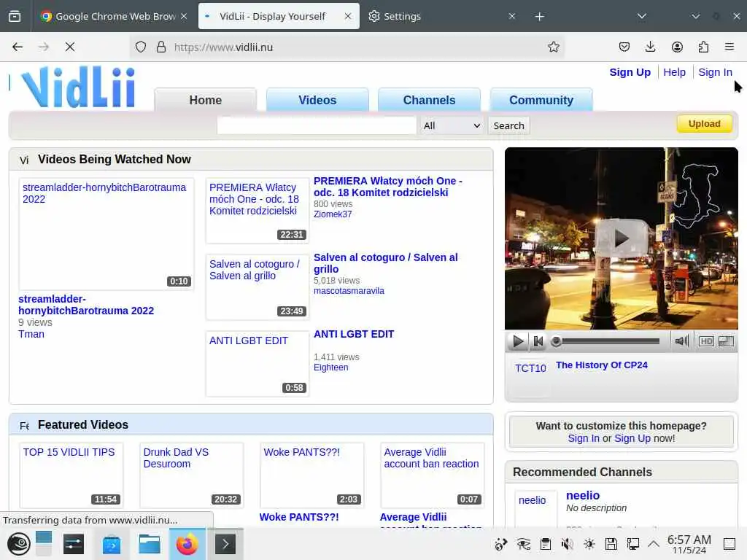
Task: Bookmark this page with the star icon
Action: 553,47
